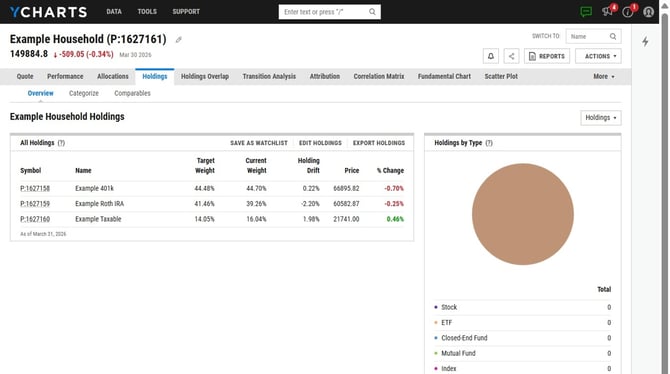Image resolution: width=670 pixels, height=374 pixels.
Task: Click the Example 401k name
Action: (x=94, y=188)
